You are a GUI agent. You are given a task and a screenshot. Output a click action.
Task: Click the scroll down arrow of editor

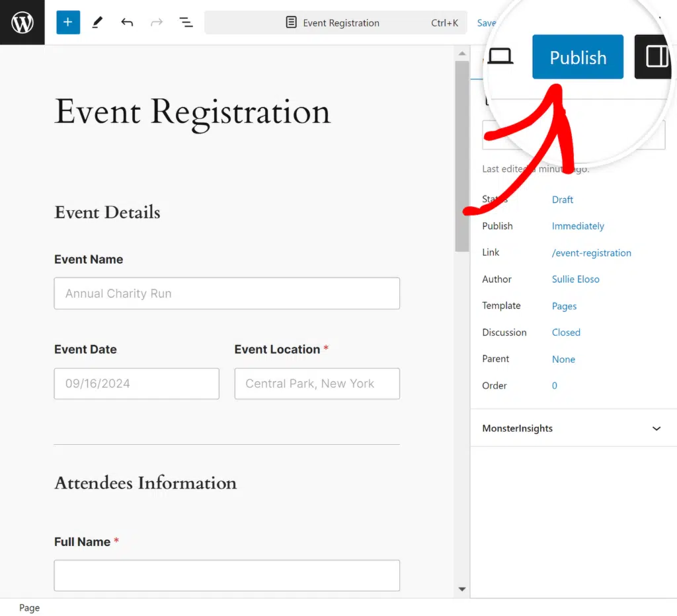tap(462, 590)
